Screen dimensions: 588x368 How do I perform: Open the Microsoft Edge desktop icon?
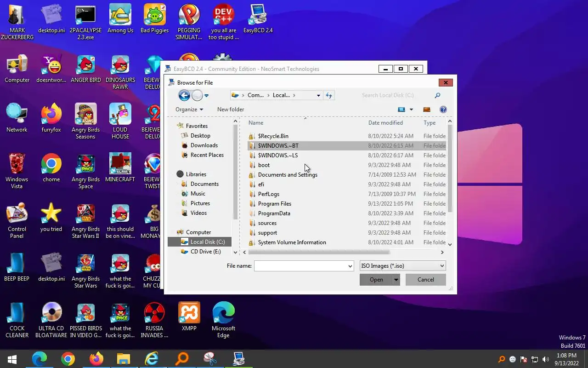click(223, 320)
